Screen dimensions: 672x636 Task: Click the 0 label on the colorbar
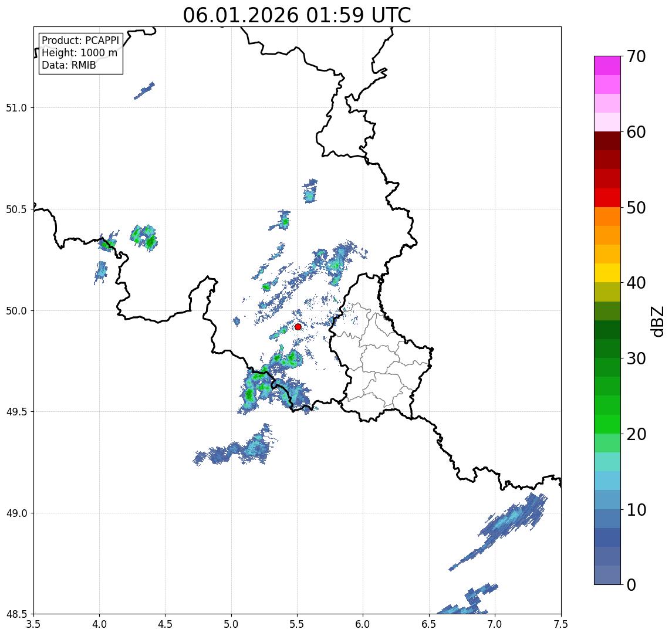[632, 584]
